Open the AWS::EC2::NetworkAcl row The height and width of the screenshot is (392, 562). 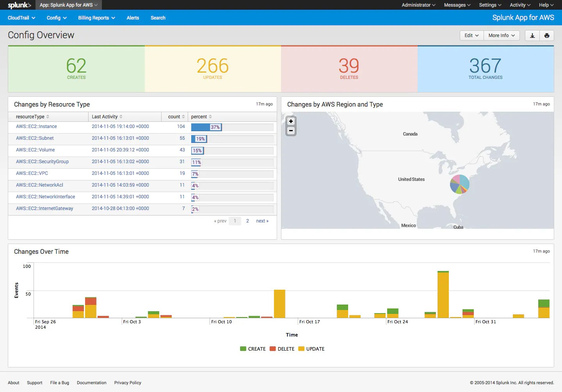point(39,185)
